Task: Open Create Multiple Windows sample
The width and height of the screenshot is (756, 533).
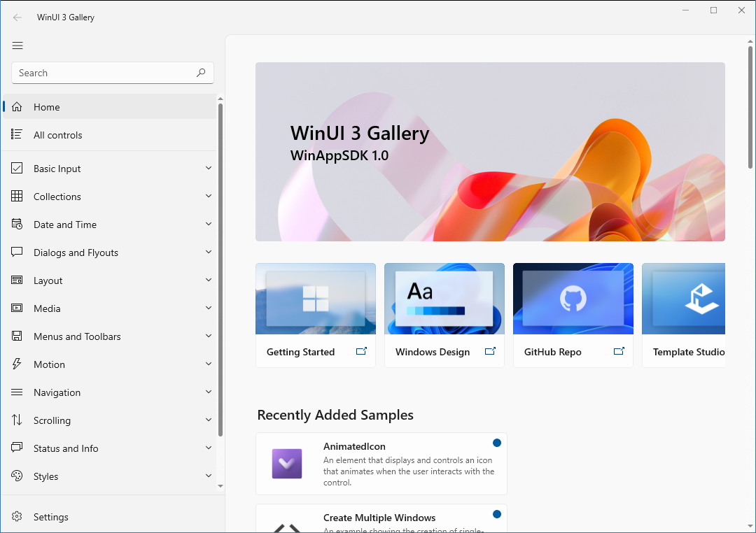Action: tap(381, 518)
